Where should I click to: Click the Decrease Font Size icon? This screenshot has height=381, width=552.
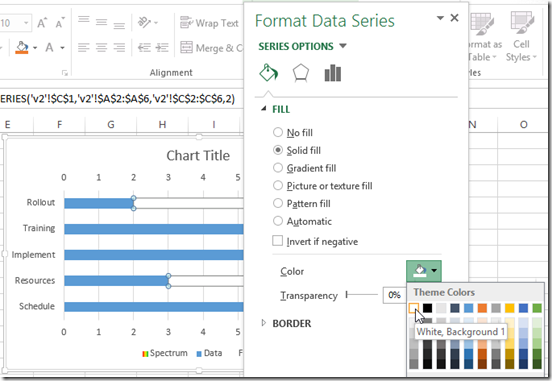coord(60,23)
